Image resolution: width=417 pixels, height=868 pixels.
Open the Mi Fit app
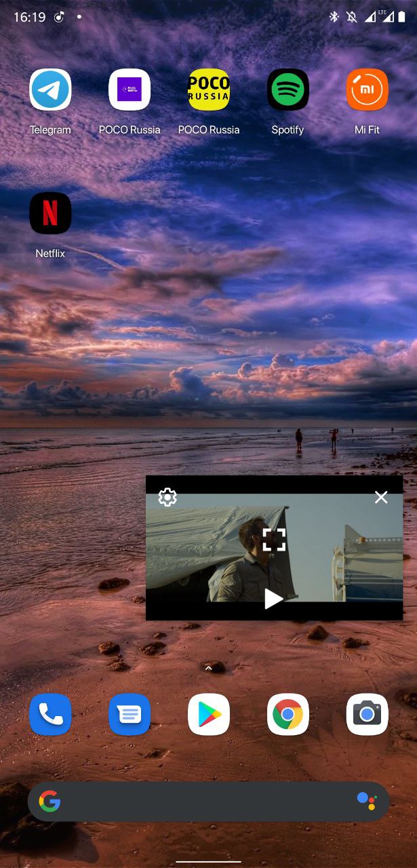(367, 90)
